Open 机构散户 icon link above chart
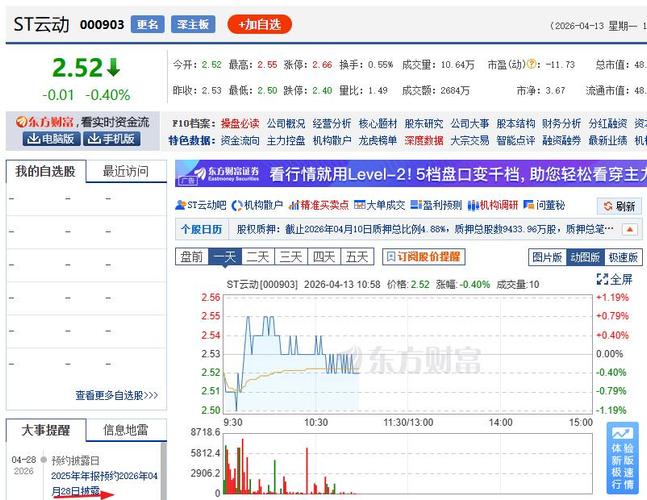 pyautogui.click(x=257, y=205)
